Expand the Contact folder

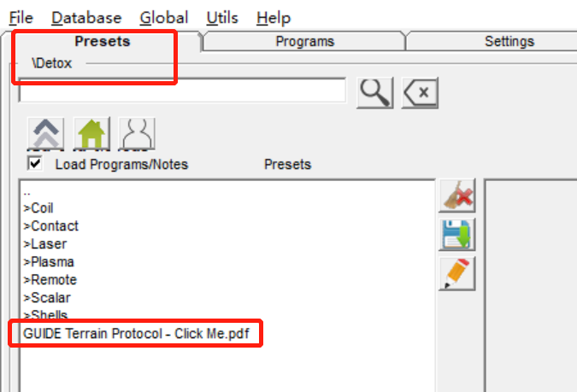pyautogui.click(x=50, y=225)
